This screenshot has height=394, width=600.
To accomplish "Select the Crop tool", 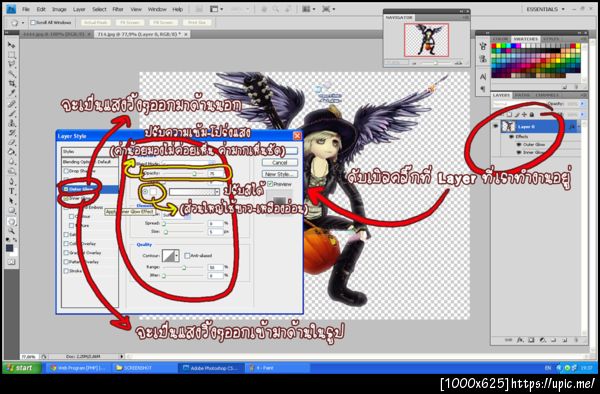I will point(11,83).
